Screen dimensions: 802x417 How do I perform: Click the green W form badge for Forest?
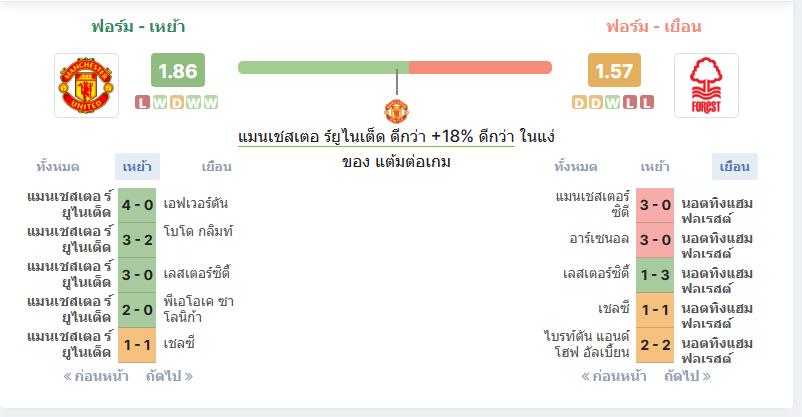pos(613,102)
